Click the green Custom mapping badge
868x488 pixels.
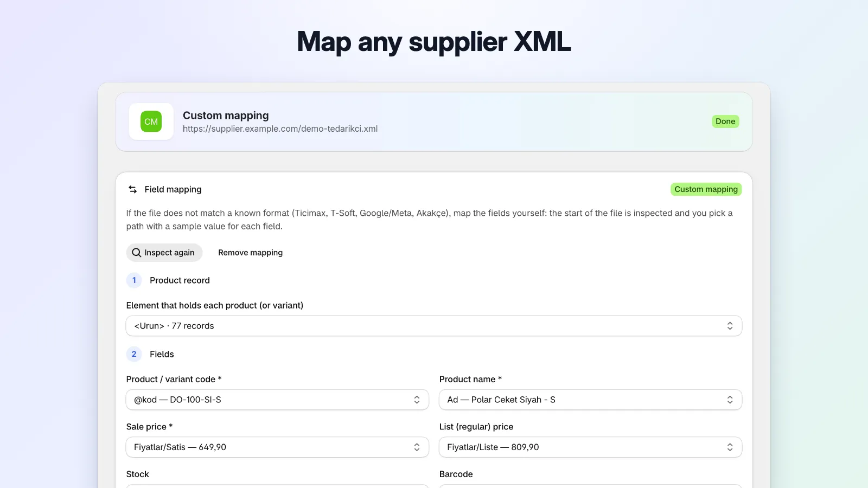click(x=706, y=189)
